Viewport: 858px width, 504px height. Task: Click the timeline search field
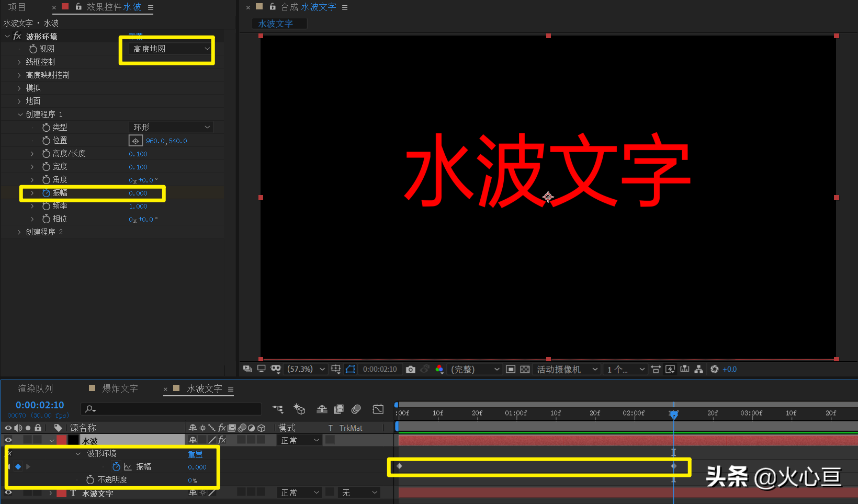(x=171, y=409)
